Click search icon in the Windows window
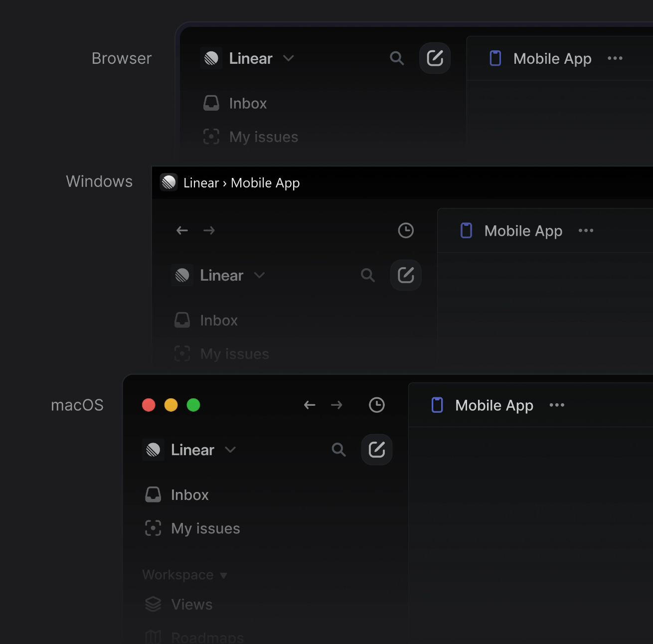The image size is (653, 644). [368, 275]
